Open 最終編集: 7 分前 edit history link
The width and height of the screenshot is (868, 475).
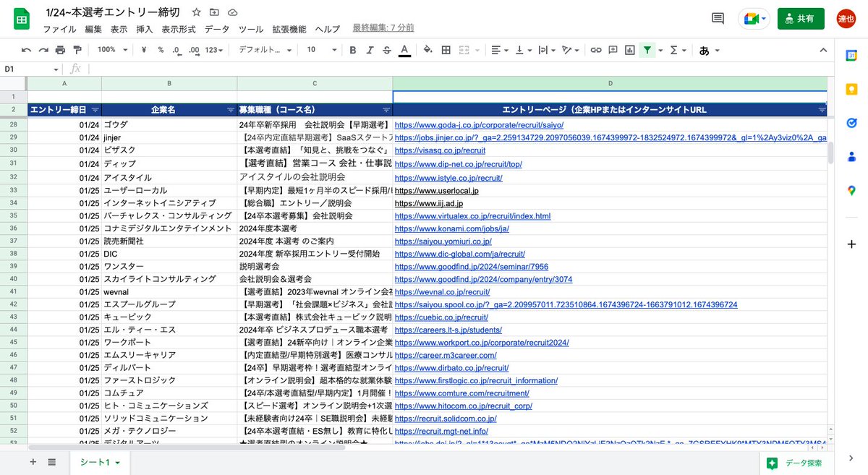(383, 28)
